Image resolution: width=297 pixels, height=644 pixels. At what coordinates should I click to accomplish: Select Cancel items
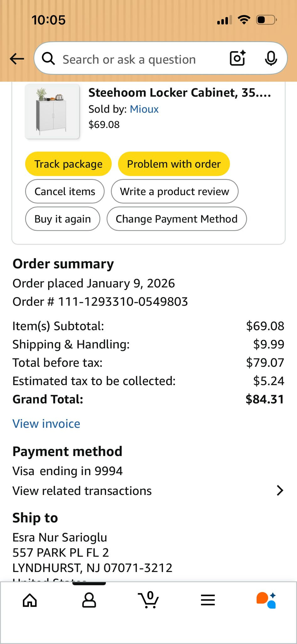tap(65, 192)
